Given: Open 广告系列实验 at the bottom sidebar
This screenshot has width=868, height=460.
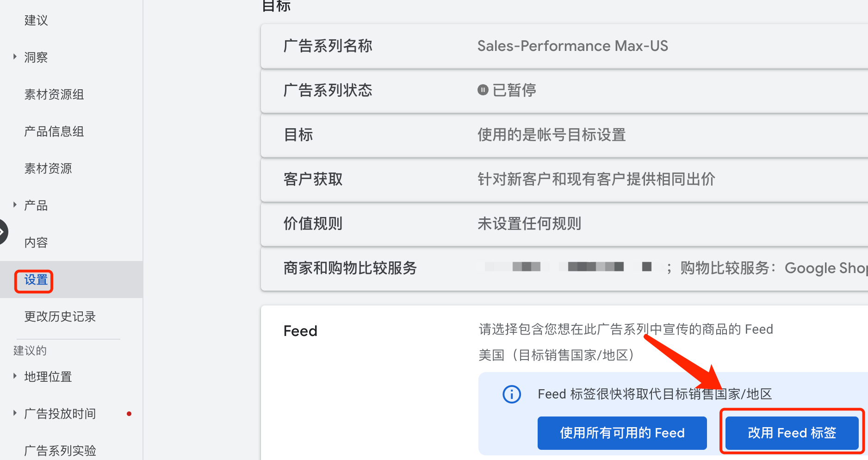Looking at the screenshot, I should click(x=60, y=449).
